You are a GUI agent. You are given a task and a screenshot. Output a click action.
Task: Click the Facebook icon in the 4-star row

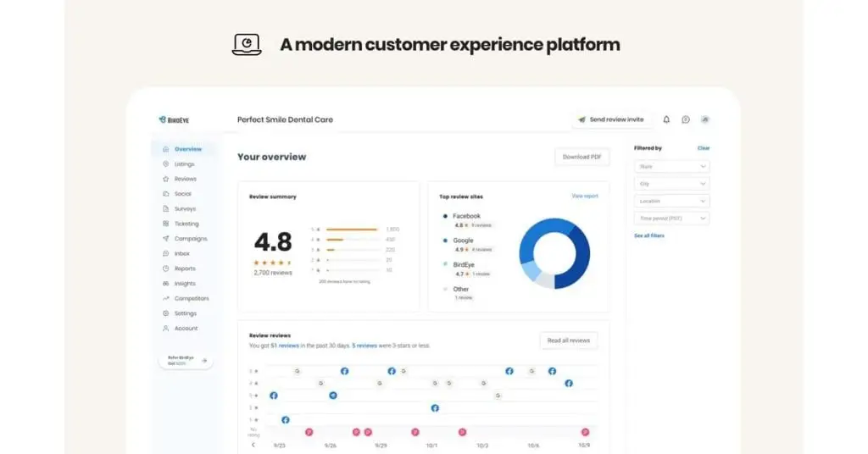click(569, 383)
